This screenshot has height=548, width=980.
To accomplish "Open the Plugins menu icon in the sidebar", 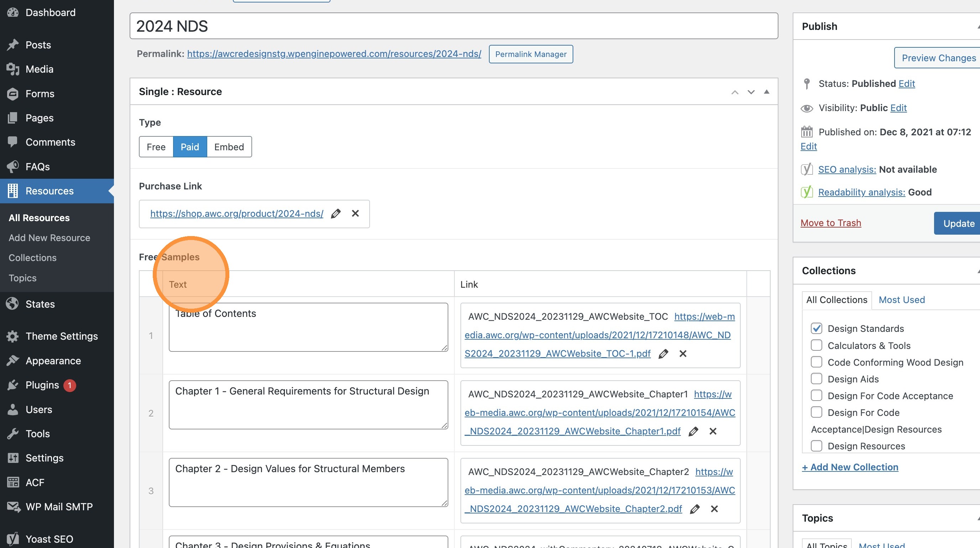I will tap(12, 385).
